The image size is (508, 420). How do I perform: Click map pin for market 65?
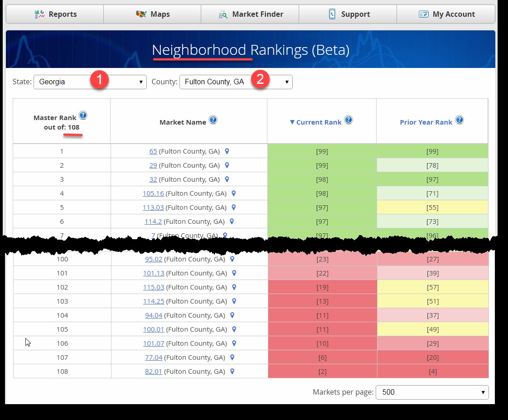coord(227,151)
